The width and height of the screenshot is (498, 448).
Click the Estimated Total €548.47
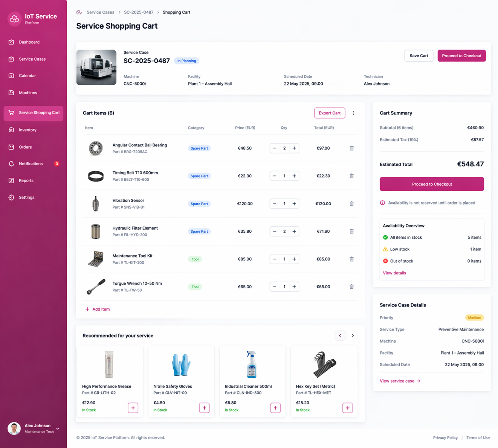(x=470, y=164)
